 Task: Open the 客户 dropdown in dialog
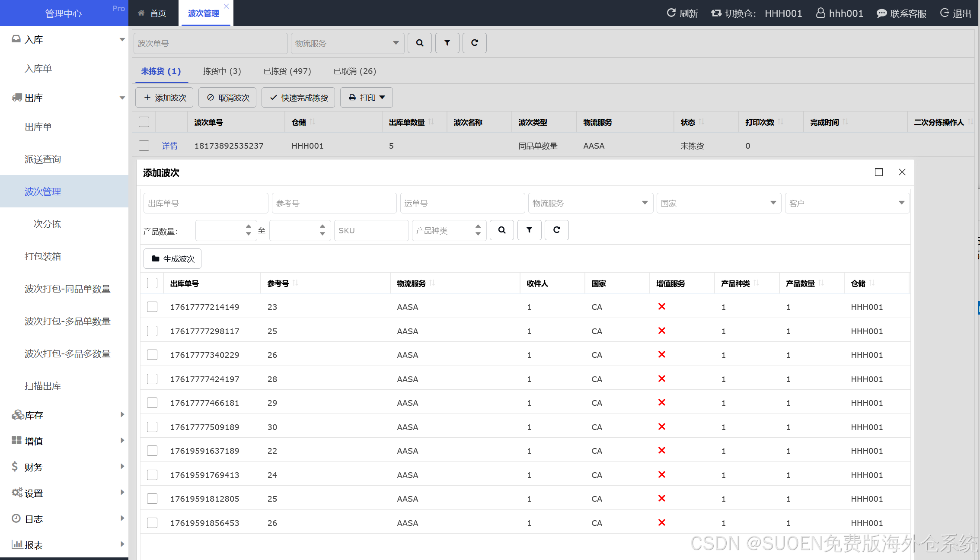point(847,203)
